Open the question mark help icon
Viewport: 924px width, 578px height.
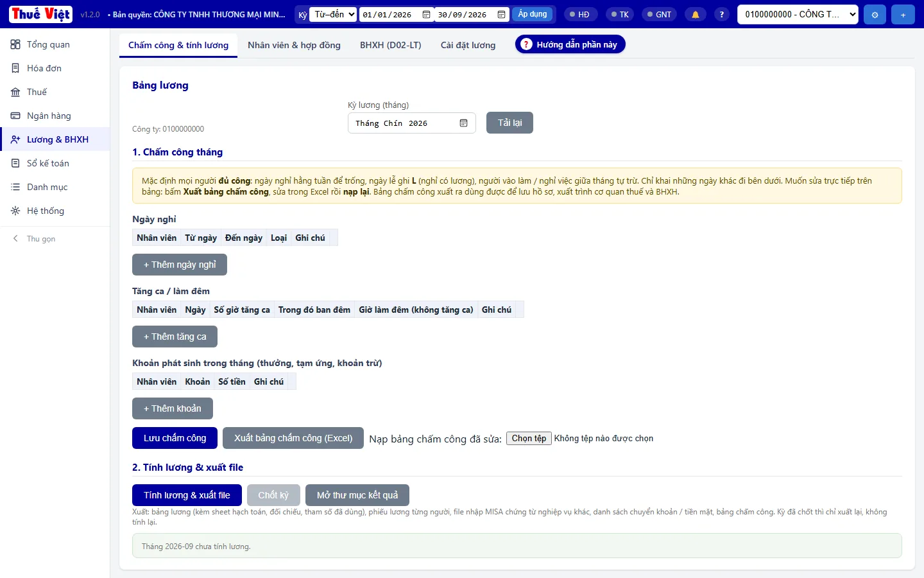coord(722,14)
